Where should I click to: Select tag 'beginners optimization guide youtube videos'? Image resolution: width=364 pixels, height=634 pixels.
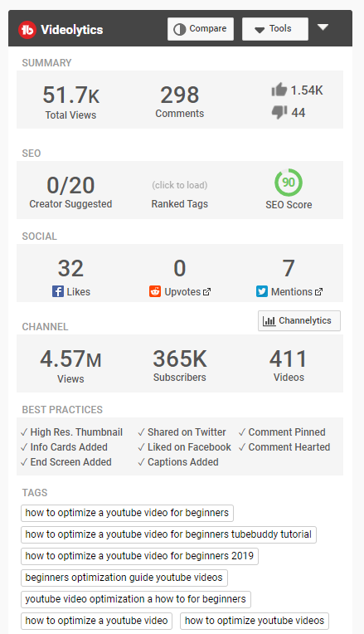click(x=124, y=578)
